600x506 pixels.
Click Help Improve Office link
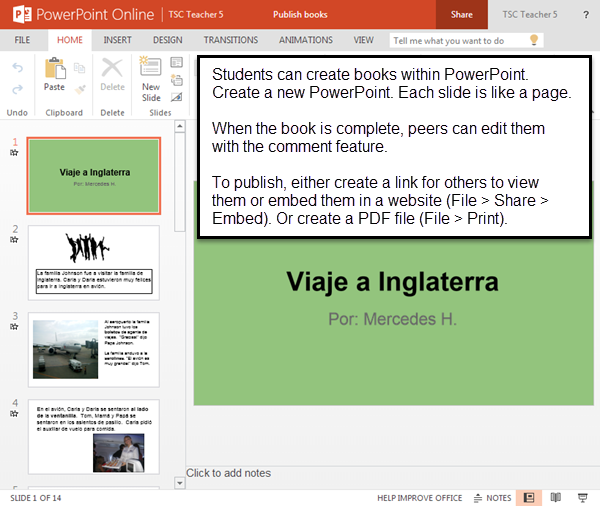point(419,497)
